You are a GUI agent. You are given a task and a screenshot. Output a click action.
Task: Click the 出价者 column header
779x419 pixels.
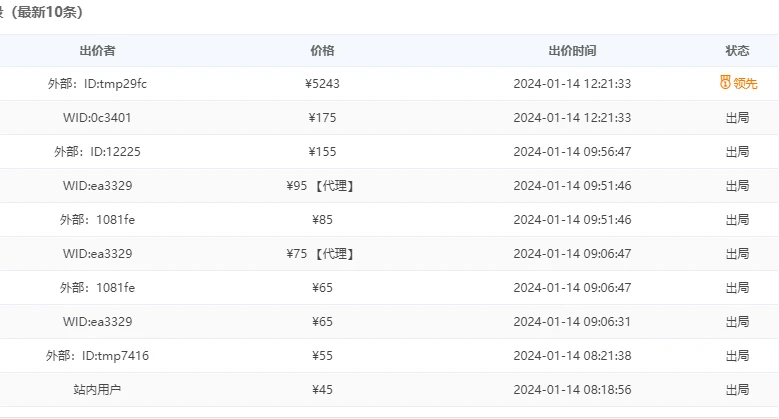click(97, 51)
